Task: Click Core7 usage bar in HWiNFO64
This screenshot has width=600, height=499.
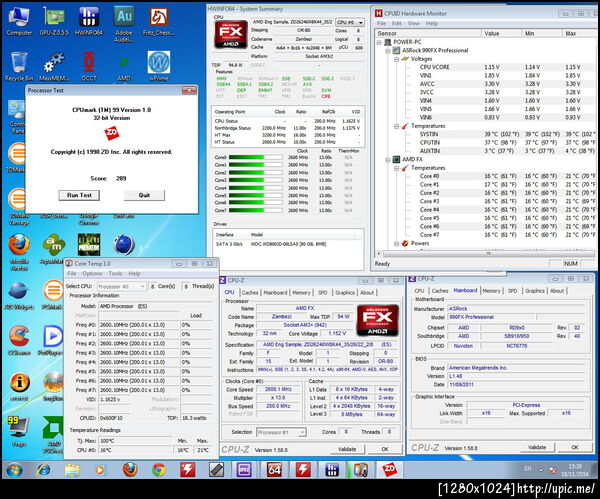Action: [x=255, y=210]
